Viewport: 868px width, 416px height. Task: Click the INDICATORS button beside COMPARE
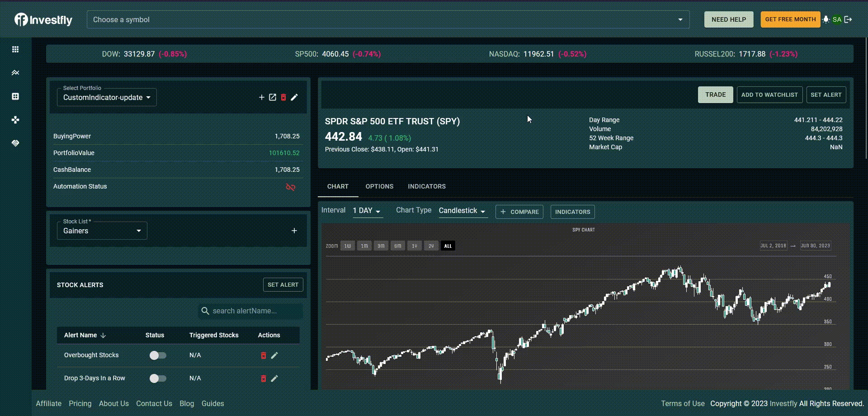click(x=573, y=212)
